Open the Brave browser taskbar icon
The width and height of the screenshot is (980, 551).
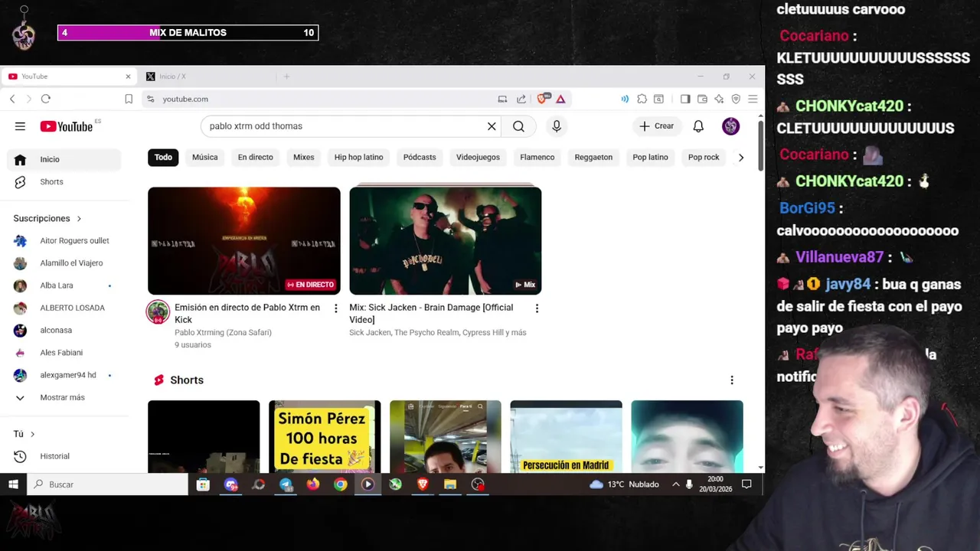423,484
